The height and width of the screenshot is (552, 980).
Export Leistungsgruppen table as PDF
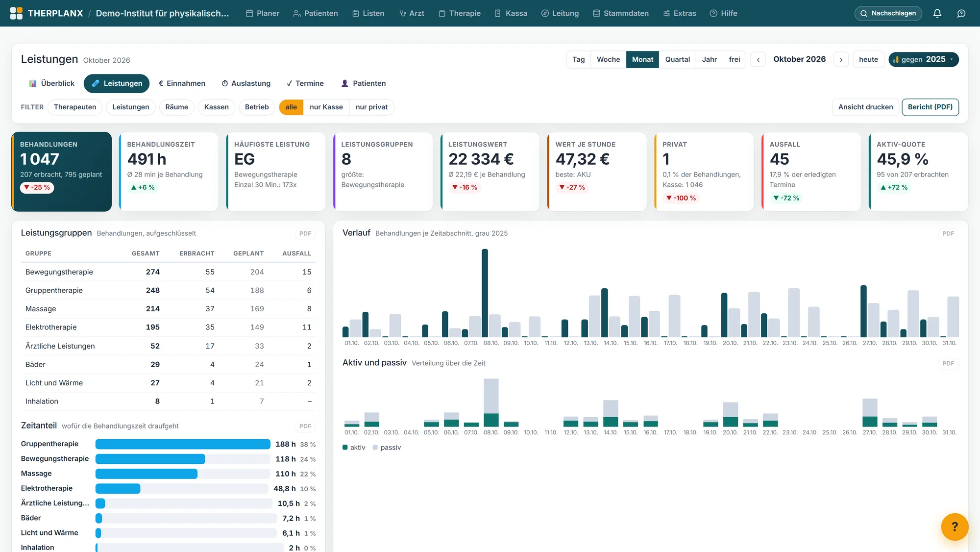305,233
